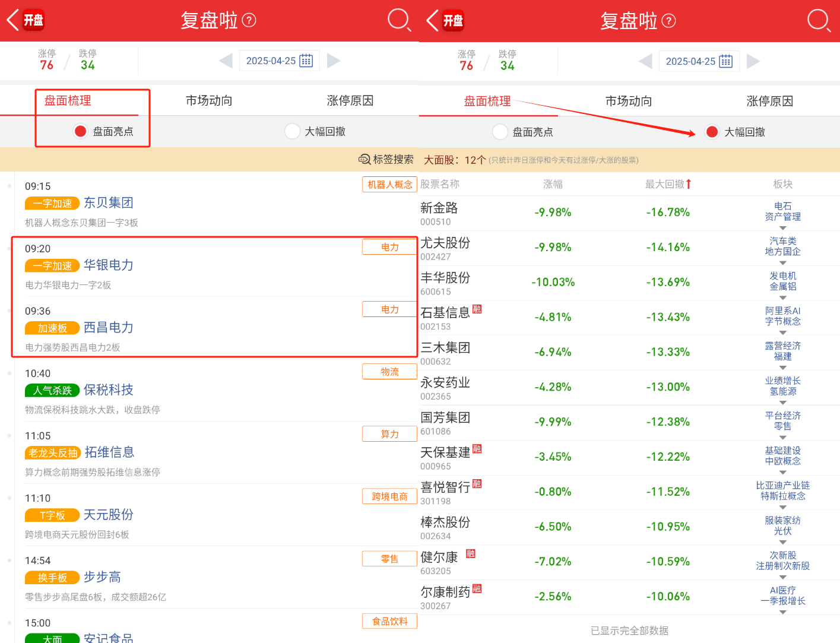Viewport: 840px width, 643px height.
Task: Open search magnifier in right panel header
Action: [819, 21]
